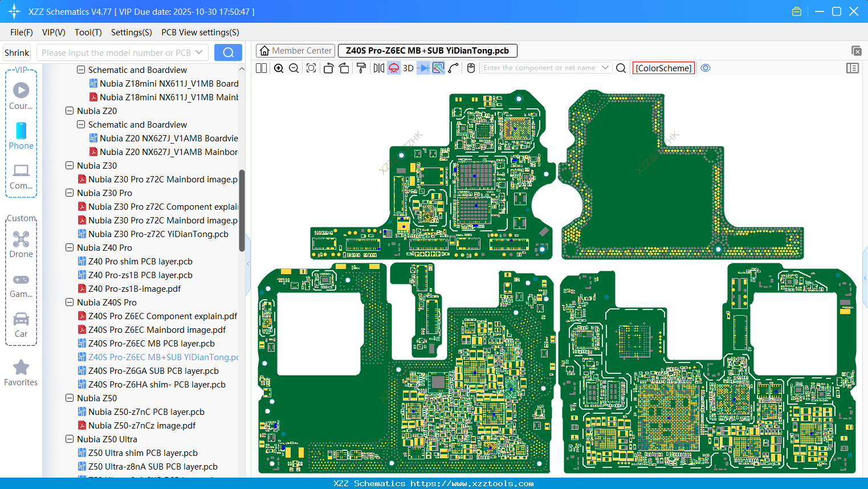
Task: Select the Car category icon
Action: 21,325
